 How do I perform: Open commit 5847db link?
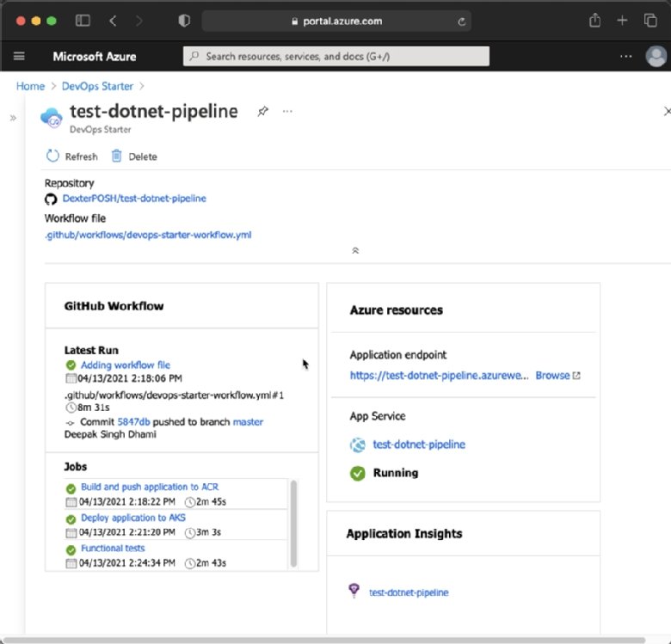pyautogui.click(x=133, y=422)
